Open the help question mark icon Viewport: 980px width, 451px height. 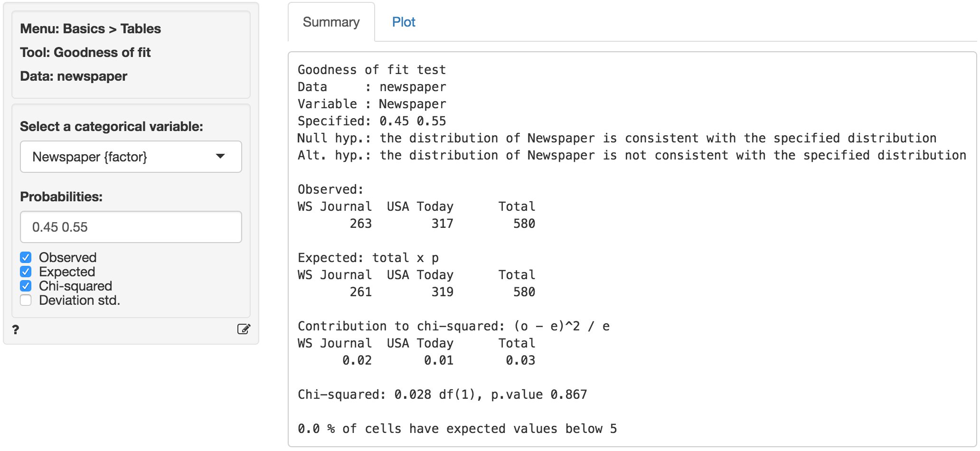point(15,329)
